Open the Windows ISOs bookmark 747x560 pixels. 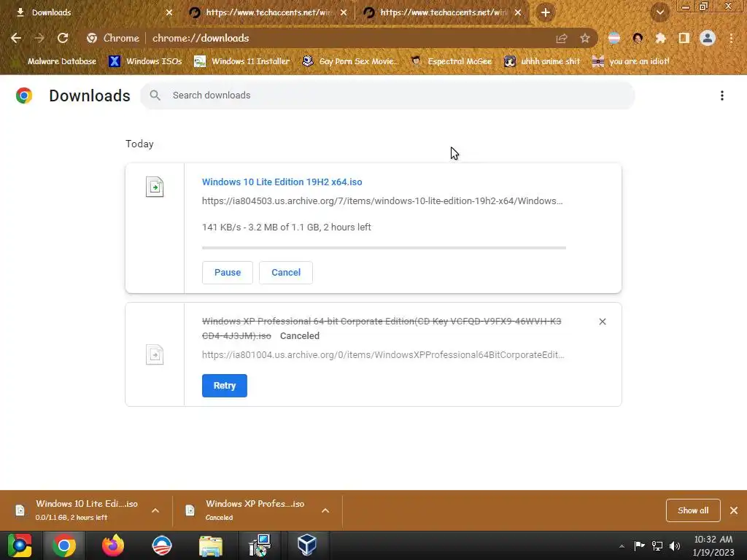(x=145, y=61)
